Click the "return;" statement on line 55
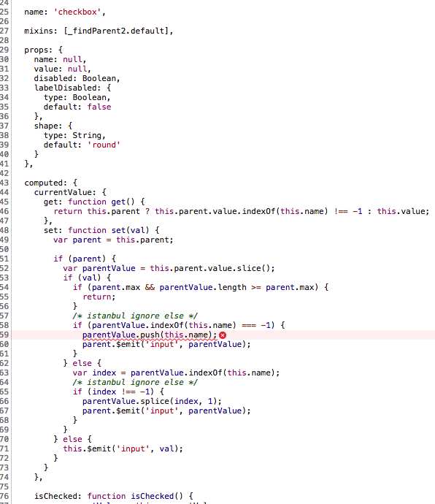435x504 pixels. point(99,297)
